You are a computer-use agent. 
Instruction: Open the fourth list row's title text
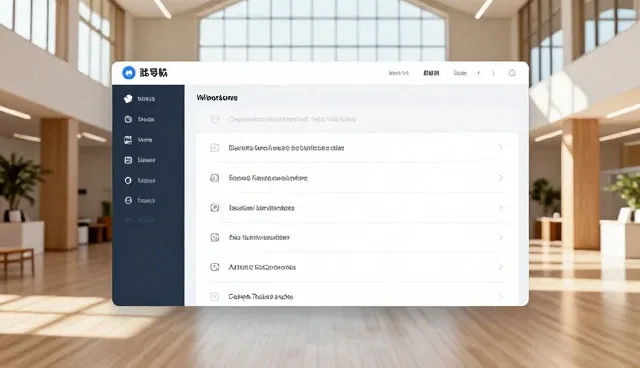click(261, 208)
